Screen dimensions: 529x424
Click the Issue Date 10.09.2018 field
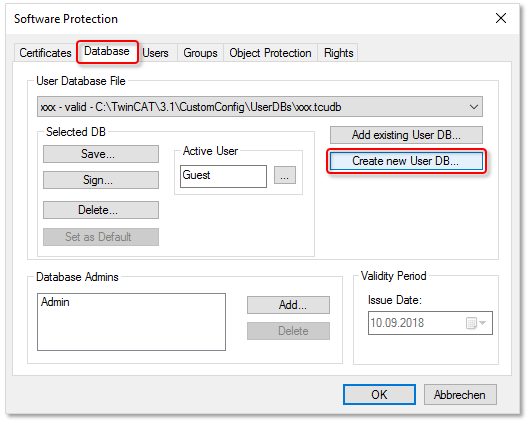pyautogui.click(x=430, y=323)
